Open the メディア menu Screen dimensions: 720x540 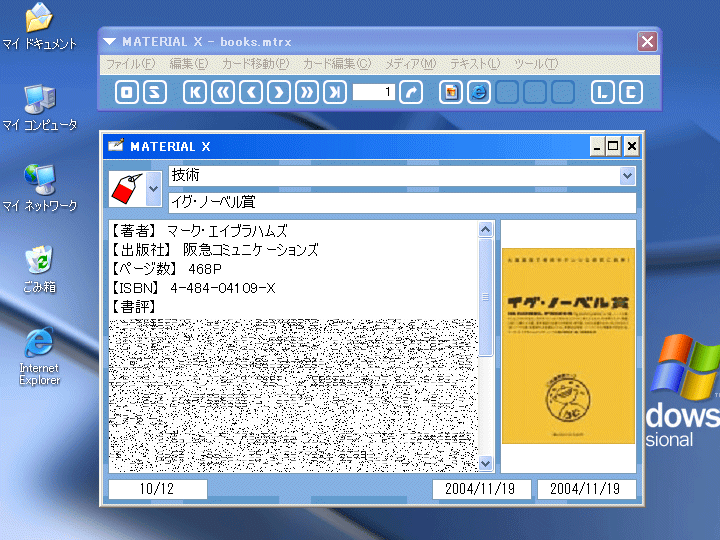(410, 64)
